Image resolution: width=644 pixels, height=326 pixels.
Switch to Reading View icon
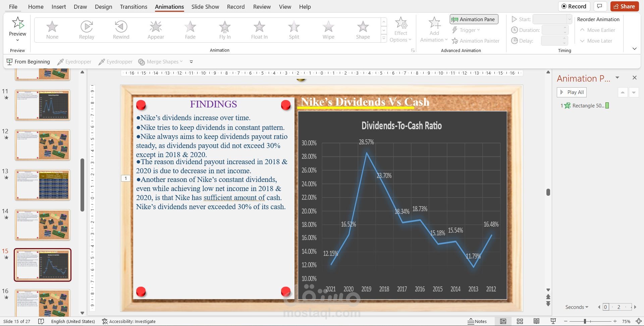(x=536, y=321)
